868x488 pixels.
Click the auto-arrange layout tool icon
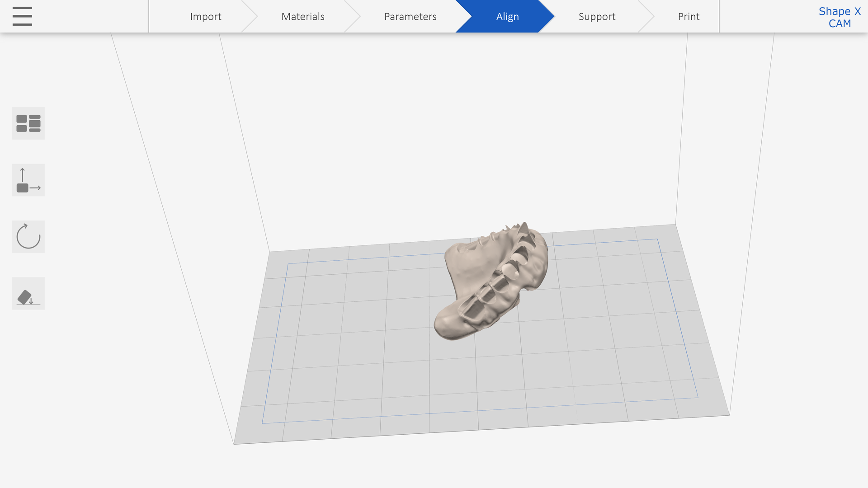point(28,123)
